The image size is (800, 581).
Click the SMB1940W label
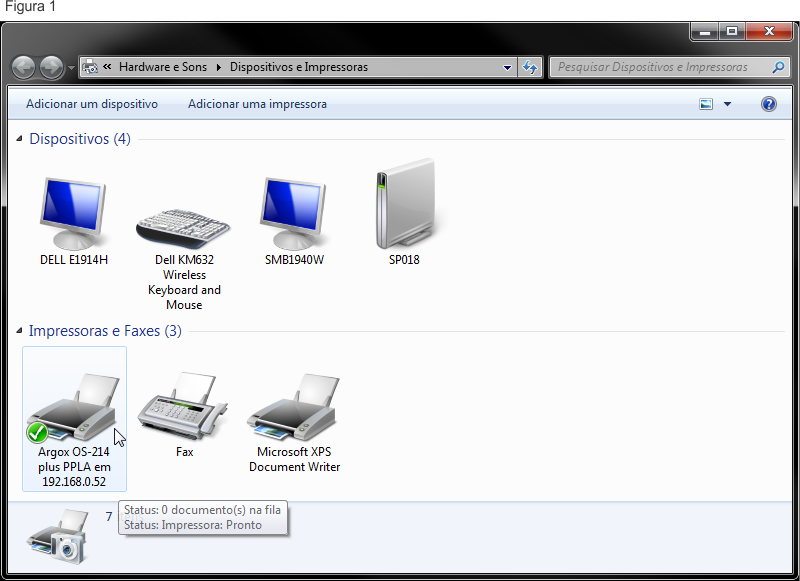click(294, 260)
